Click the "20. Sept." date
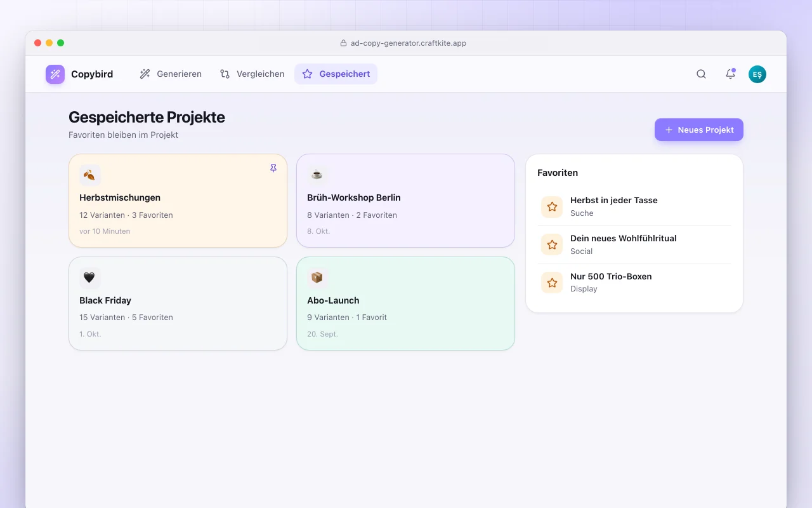This screenshot has height=508, width=812. point(322,334)
